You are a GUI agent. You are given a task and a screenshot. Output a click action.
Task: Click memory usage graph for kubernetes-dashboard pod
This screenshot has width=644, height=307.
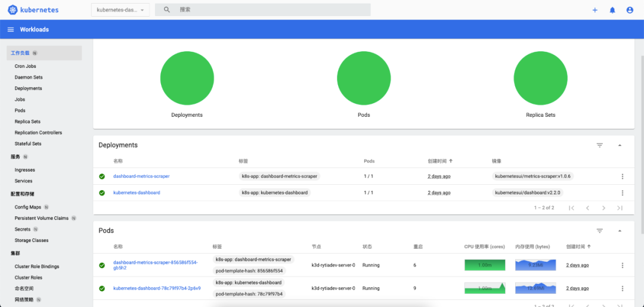pyautogui.click(x=535, y=288)
